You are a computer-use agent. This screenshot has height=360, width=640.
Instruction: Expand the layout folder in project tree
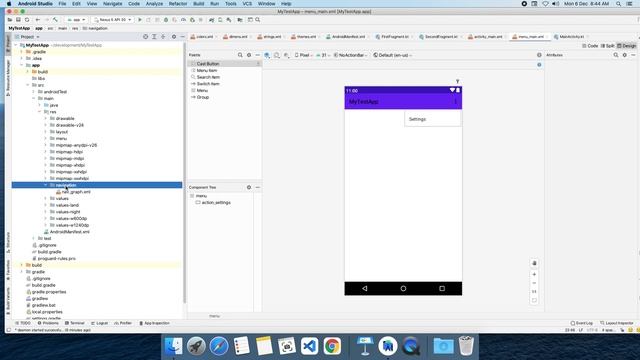45,132
